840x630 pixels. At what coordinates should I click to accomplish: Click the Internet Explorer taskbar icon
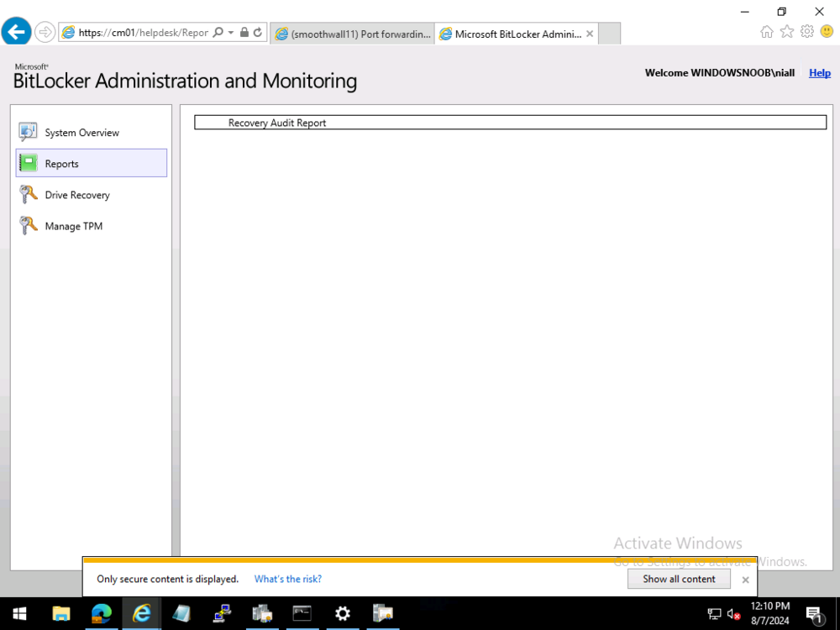coord(141,613)
